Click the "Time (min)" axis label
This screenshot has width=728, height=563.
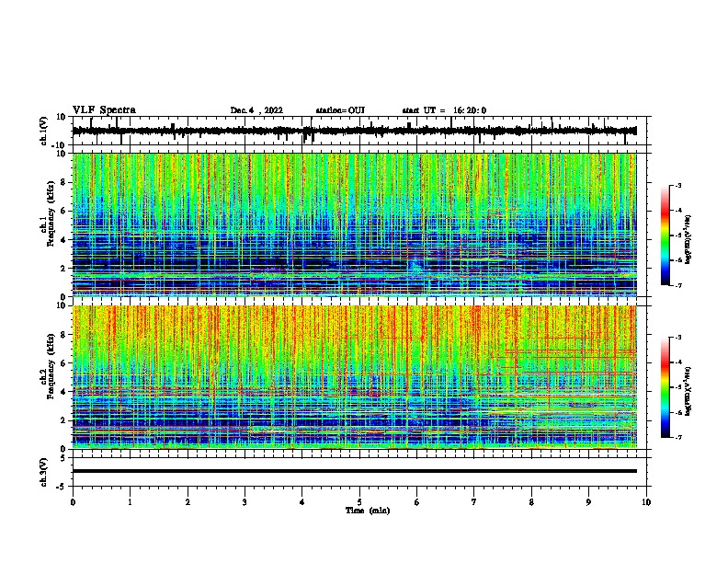click(368, 511)
